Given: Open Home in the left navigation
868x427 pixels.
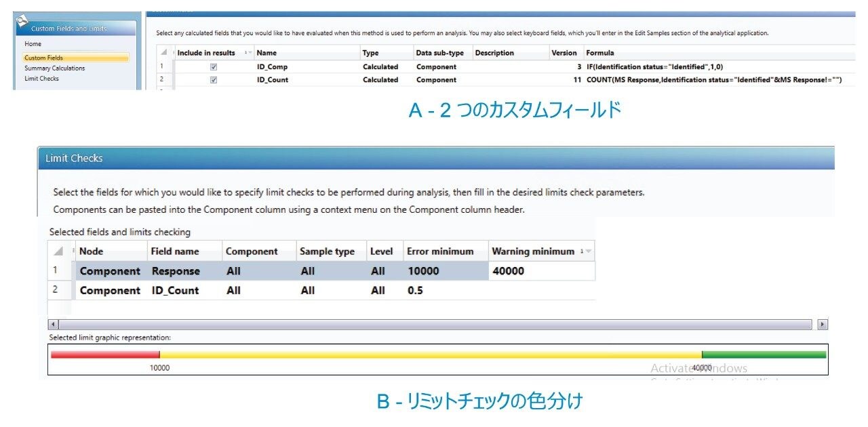Looking at the screenshot, I should [33, 44].
